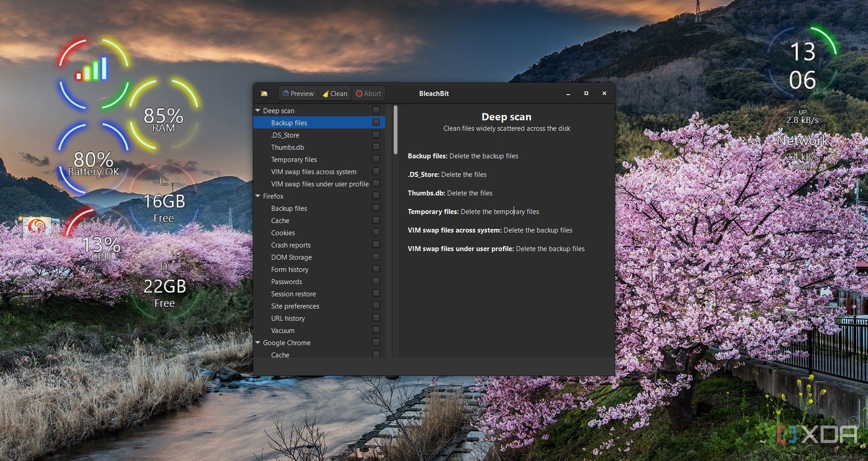Check the Crash reports checkbox

[x=376, y=244]
